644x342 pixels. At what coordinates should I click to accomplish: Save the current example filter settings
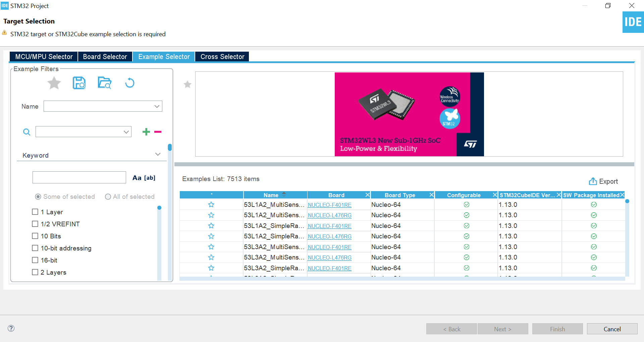[79, 83]
